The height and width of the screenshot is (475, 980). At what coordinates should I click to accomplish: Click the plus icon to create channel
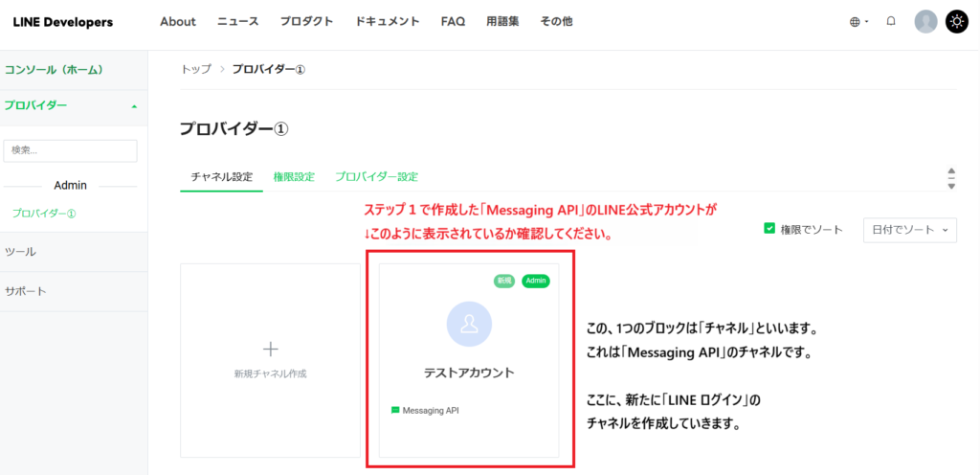click(x=270, y=350)
